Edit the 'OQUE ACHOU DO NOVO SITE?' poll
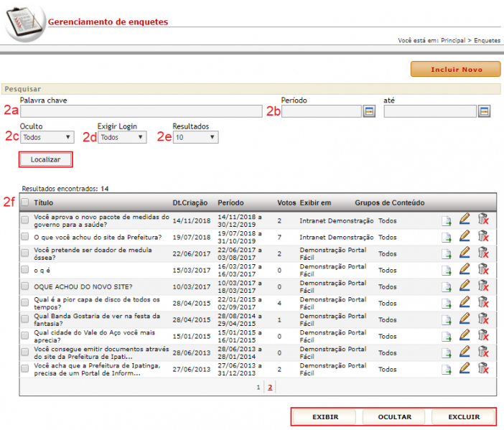The height and width of the screenshot is (430, 504). point(465,285)
